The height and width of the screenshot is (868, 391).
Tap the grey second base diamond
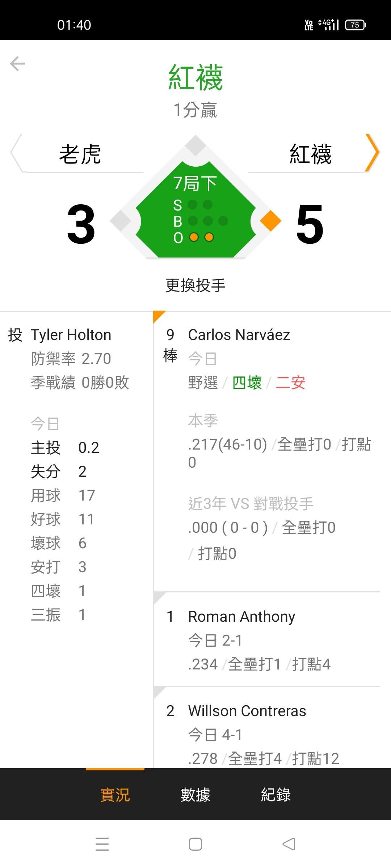[x=195, y=145]
